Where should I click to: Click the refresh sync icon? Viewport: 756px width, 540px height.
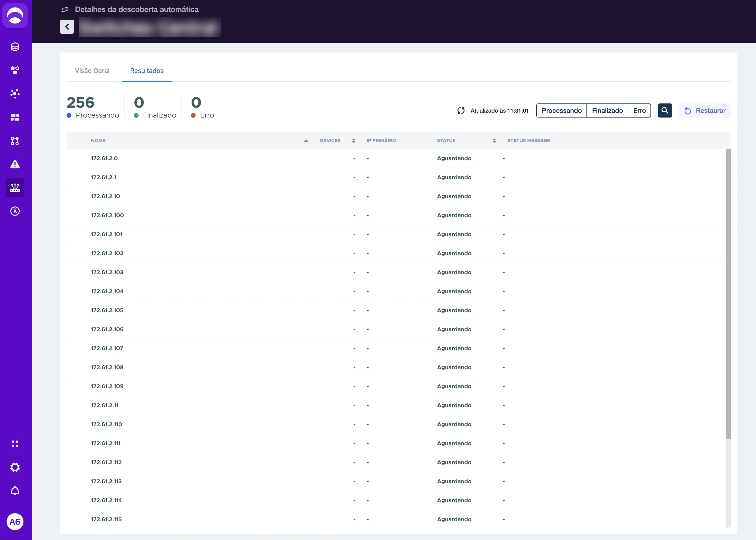pos(461,111)
